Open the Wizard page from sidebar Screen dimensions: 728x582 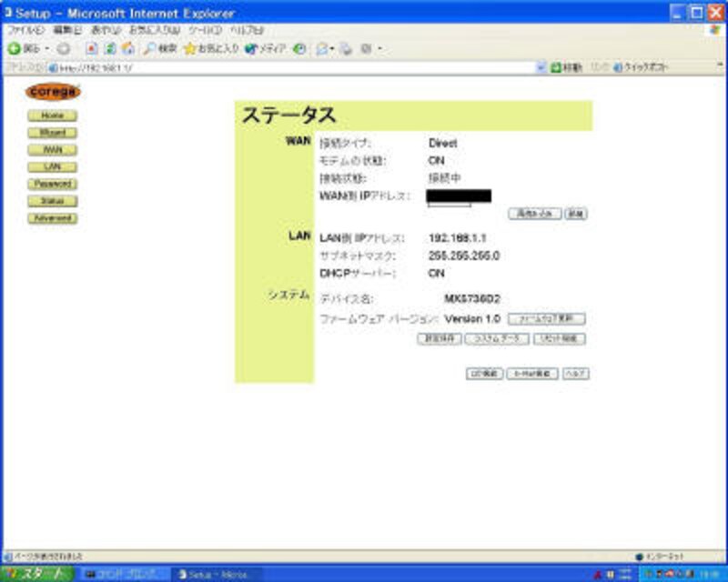coord(53,133)
